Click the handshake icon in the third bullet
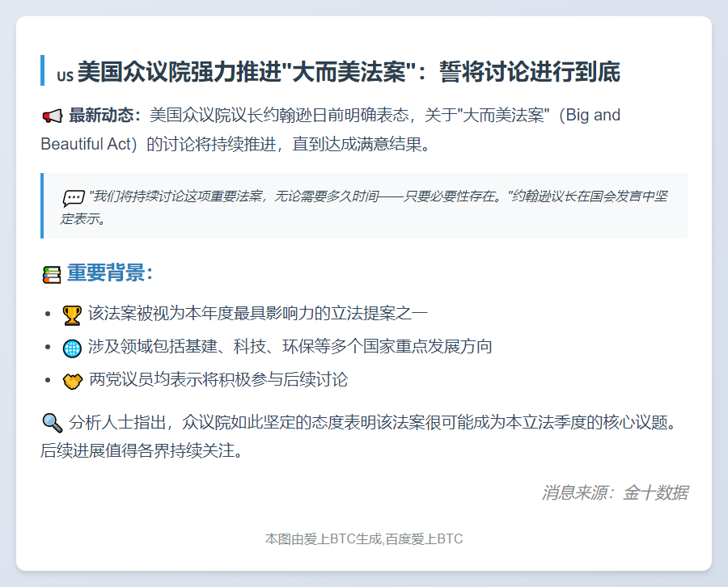The width and height of the screenshot is (728, 587). (72, 381)
